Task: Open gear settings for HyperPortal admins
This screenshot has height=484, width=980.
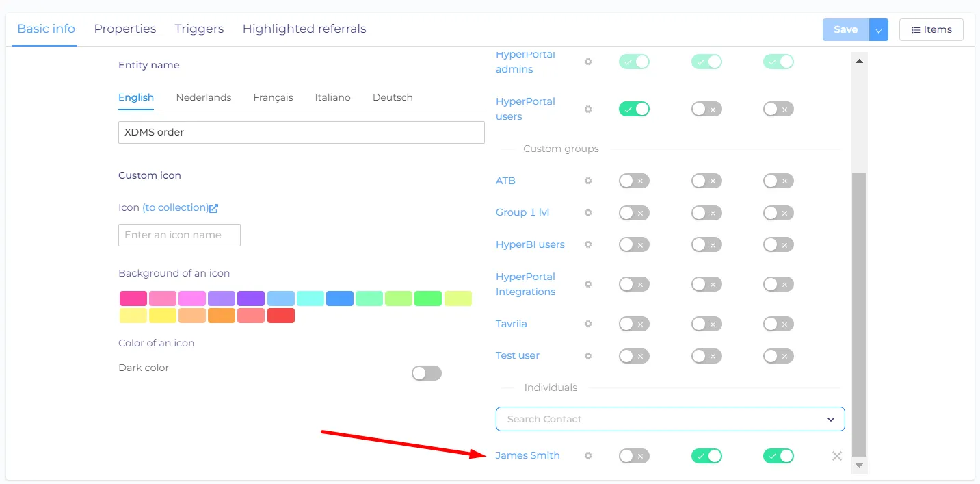Action: tap(587, 62)
